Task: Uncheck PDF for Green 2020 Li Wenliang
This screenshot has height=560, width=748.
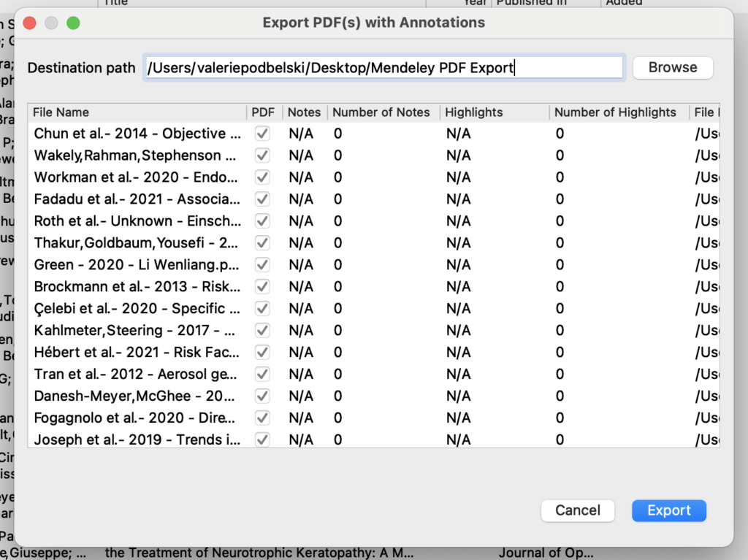Action: coord(263,265)
